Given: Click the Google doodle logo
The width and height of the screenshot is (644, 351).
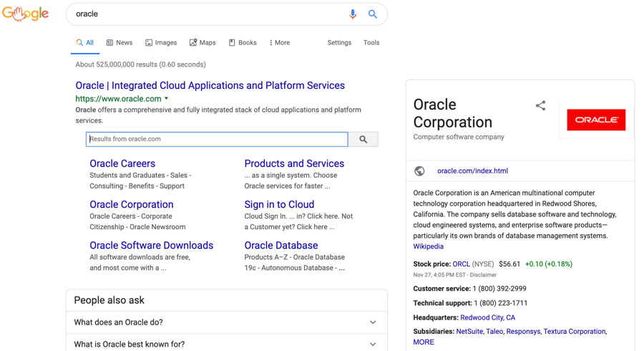Looking at the screenshot, I should click(26, 14).
